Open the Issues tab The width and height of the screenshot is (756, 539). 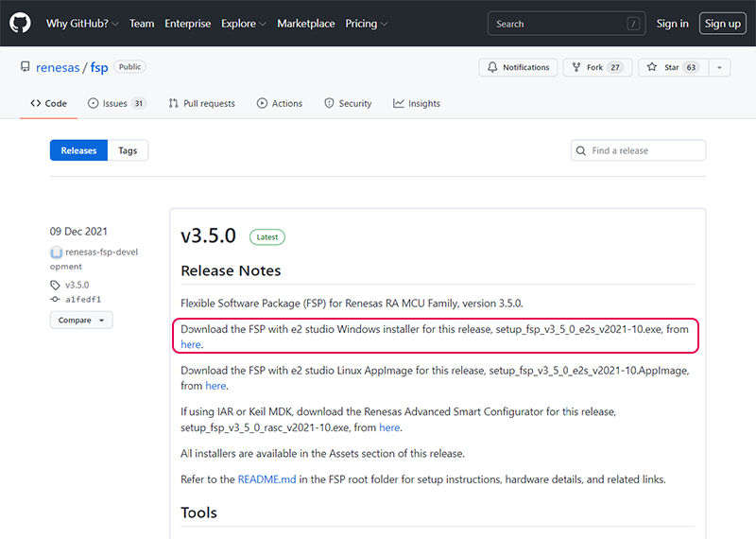(115, 103)
